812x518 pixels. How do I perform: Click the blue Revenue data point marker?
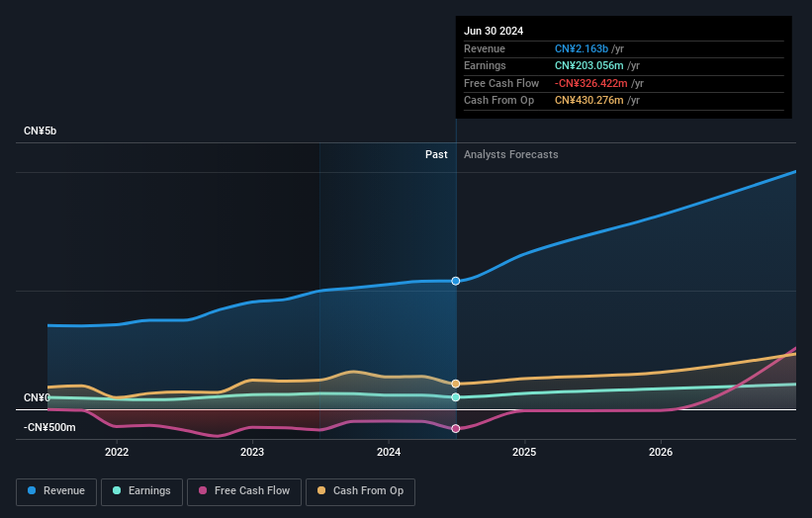456,281
